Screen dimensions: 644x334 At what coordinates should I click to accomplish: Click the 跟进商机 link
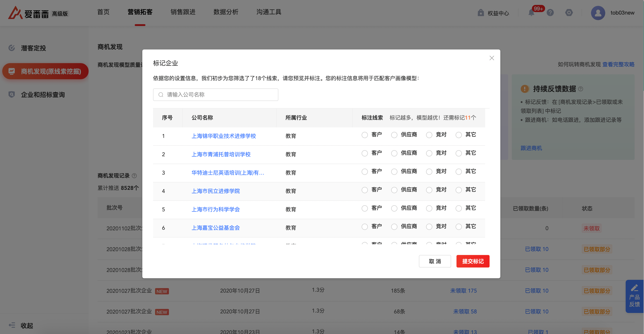point(531,148)
